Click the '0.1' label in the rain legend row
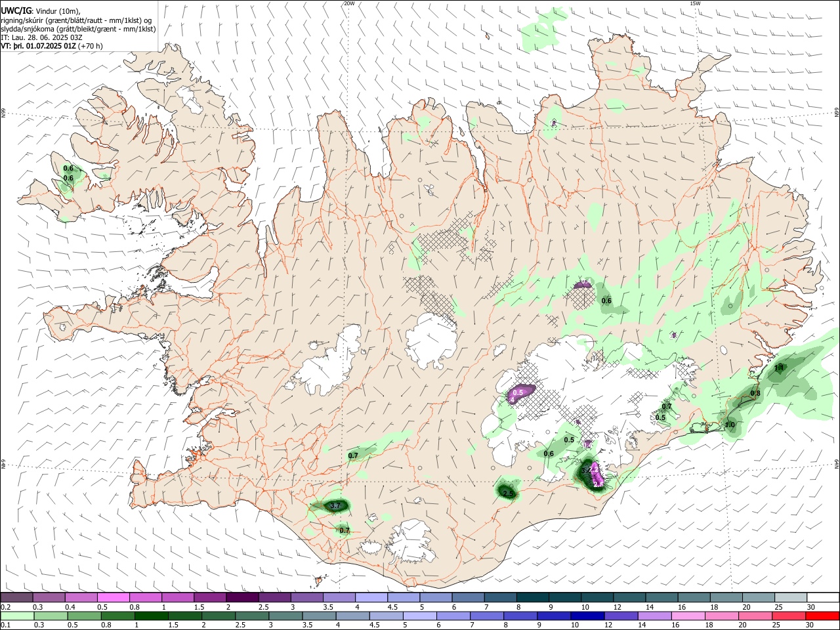The image size is (840, 630). (x=5, y=625)
